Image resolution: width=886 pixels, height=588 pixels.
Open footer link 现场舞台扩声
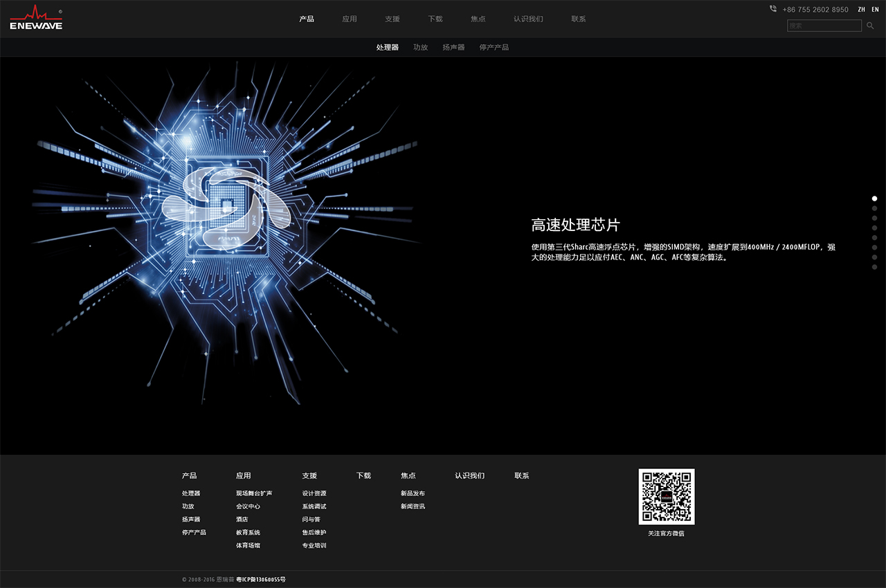click(253, 493)
